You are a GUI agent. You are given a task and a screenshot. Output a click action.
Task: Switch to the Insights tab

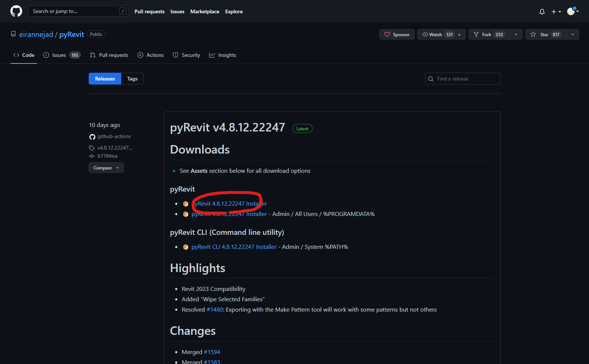pyautogui.click(x=222, y=55)
